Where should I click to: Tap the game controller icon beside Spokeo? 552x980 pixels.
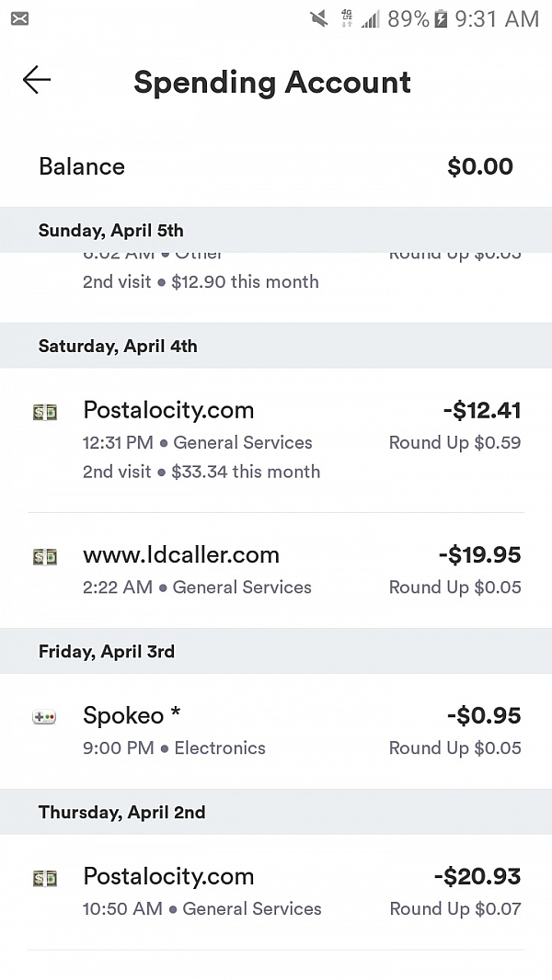pyautogui.click(x=44, y=717)
